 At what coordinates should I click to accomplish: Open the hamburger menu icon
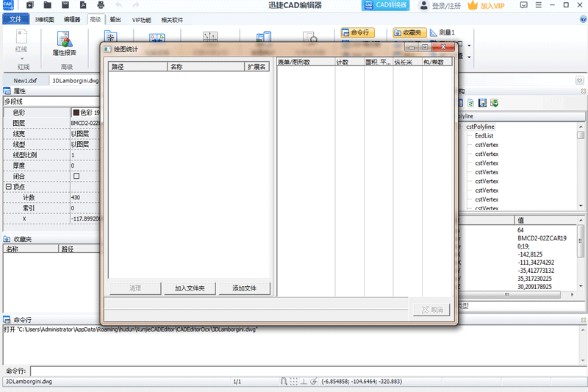539,5
